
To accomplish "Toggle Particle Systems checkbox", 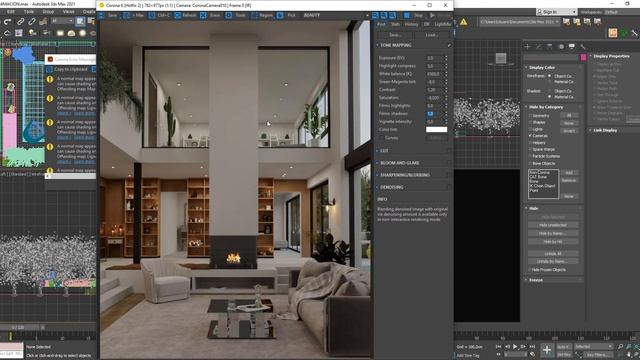I will (x=530, y=156).
